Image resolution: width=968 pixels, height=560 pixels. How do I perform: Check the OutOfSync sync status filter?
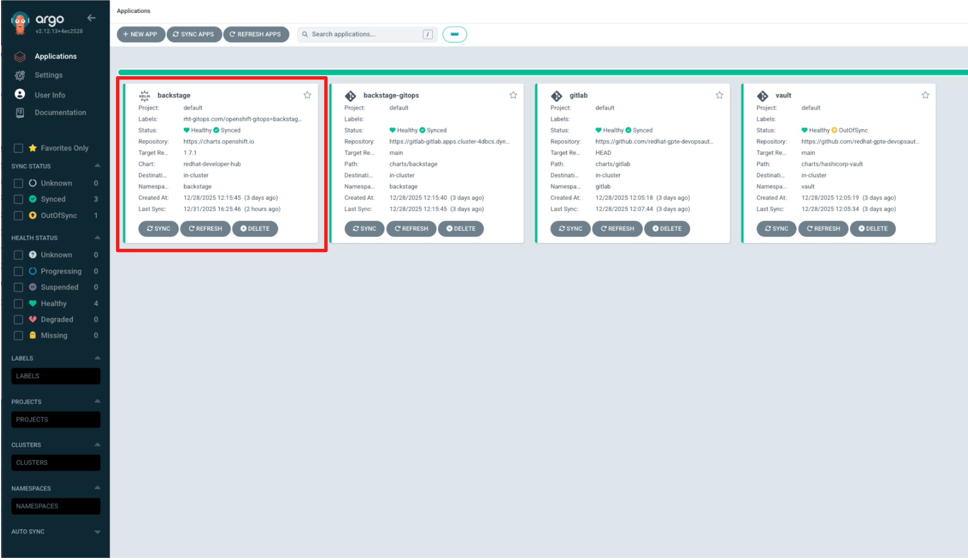(18, 216)
